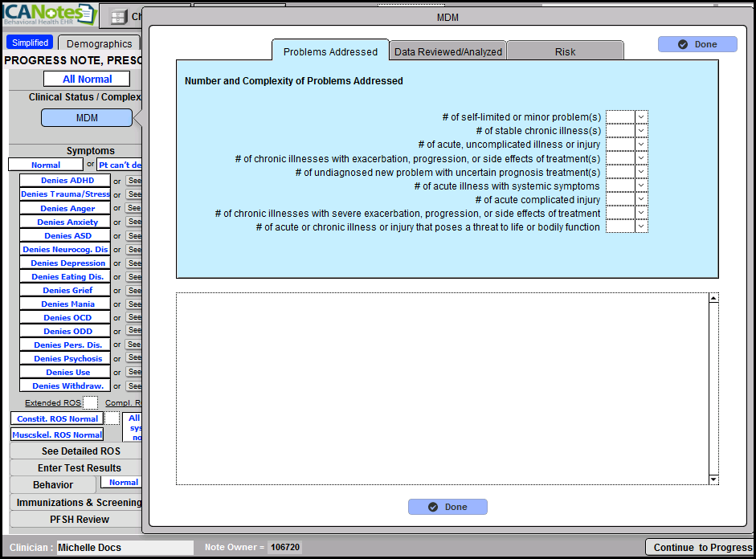Click the See button next to Denies ADHD
Image resolution: width=756 pixels, height=559 pixels.
tap(134, 180)
